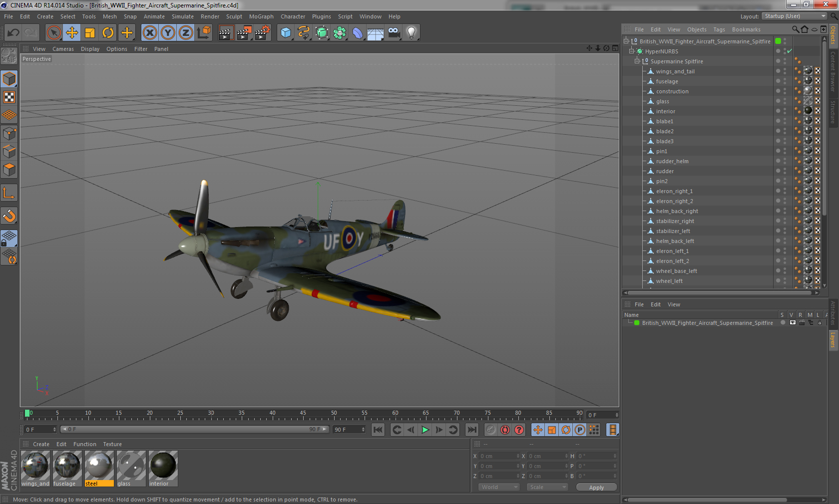Open the Layers side tab

(833, 340)
